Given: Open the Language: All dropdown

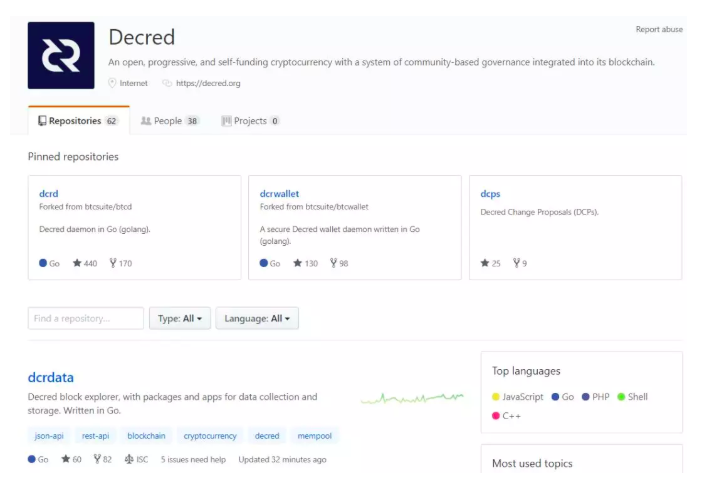Looking at the screenshot, I should [x=257, y=318].
